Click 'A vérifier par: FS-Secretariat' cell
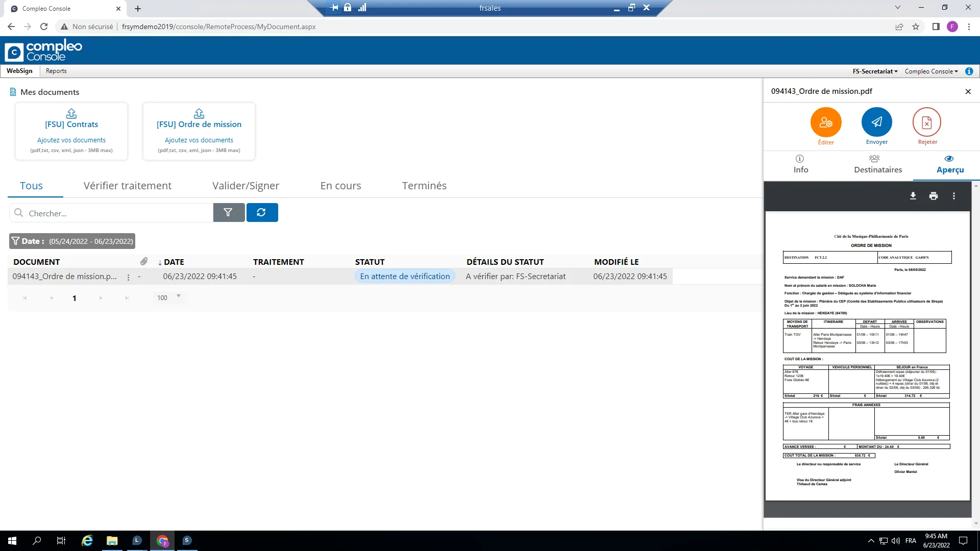The width and height of the screenshot is (980, 551). pyautogui.click(x=516, y=277)
